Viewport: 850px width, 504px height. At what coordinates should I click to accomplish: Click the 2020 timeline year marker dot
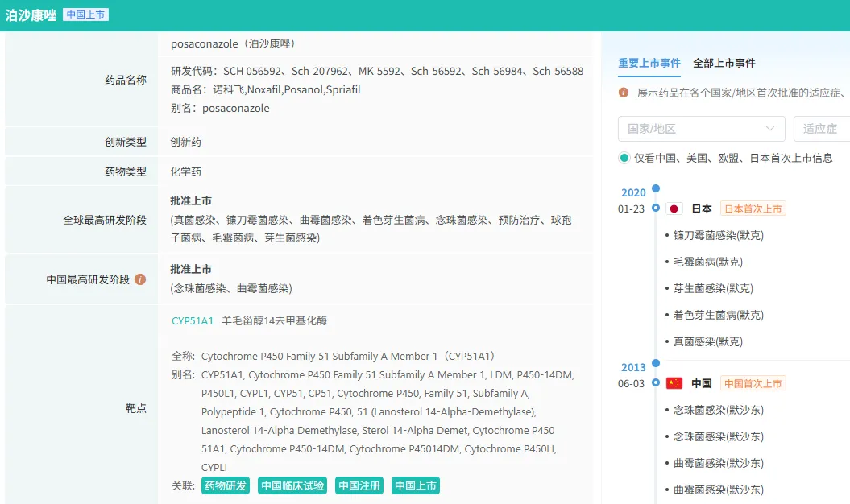(656, 189)
